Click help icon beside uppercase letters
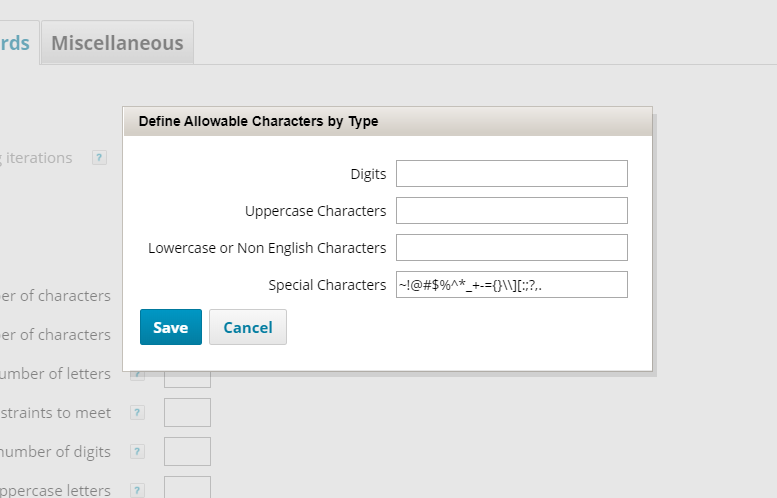The height and width of the screenshot is (498, 777). click(x=137, y=490)
